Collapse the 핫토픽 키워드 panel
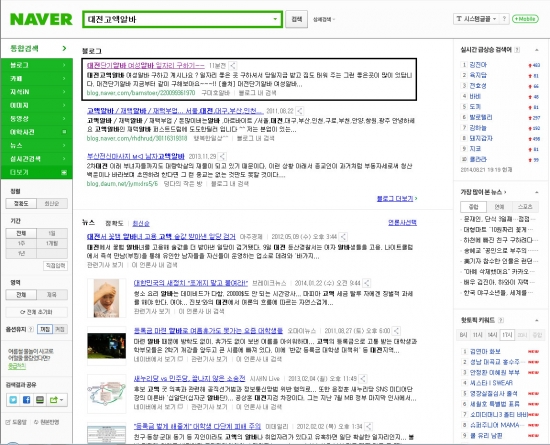Viewport: 550px width, 445px height. click(537, 320)
